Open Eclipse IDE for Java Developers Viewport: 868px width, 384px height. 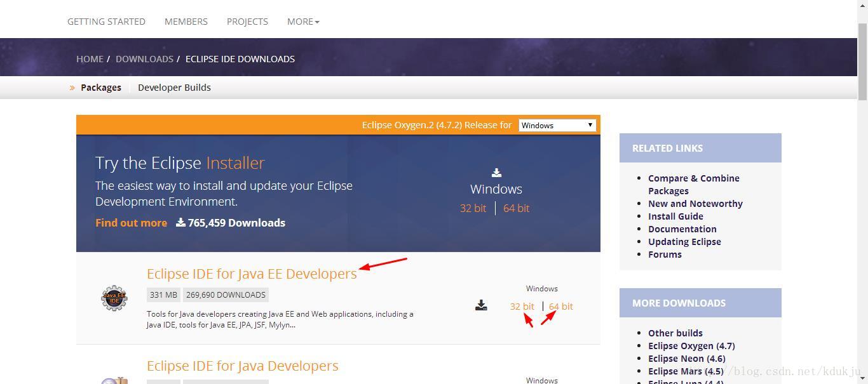(x=242, y=366)
